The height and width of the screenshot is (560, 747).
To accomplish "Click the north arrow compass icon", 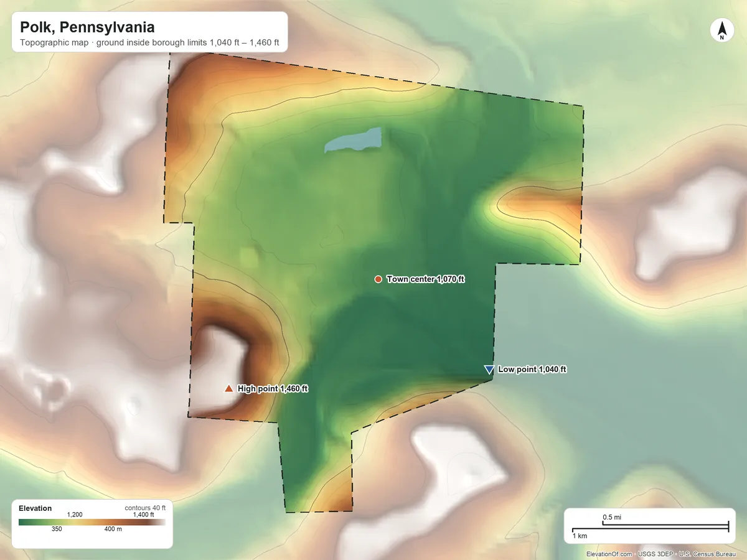I will (721, 30).
